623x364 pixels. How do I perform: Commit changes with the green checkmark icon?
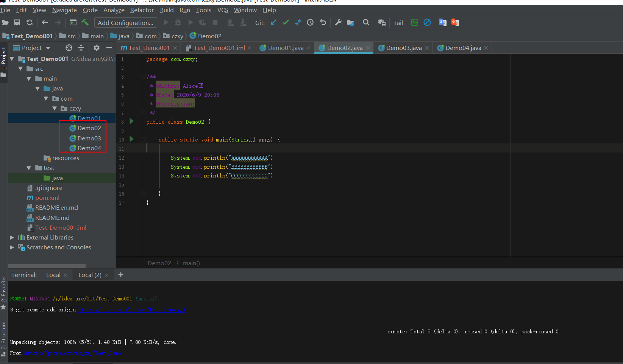click(286, 23)
